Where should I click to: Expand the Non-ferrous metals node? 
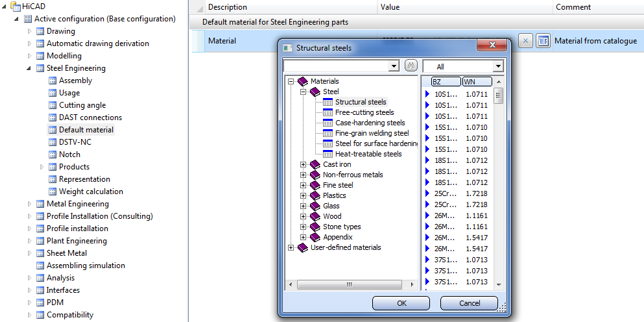tap(303, 175)
